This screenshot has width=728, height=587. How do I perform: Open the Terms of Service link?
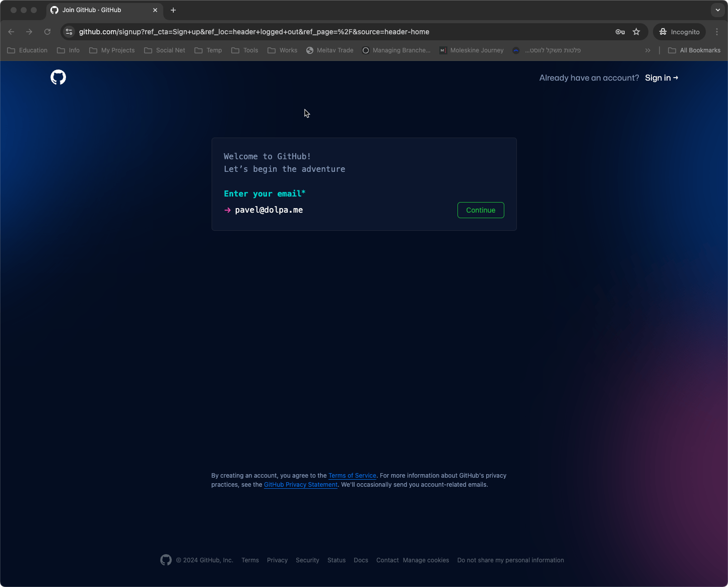[352, 476]
